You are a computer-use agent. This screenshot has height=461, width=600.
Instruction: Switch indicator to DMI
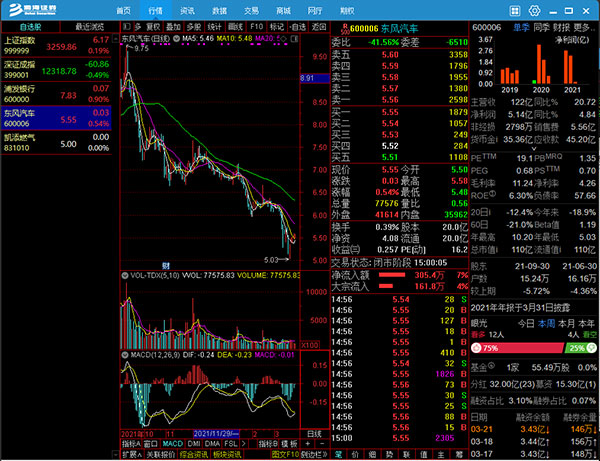pos(194,443)
